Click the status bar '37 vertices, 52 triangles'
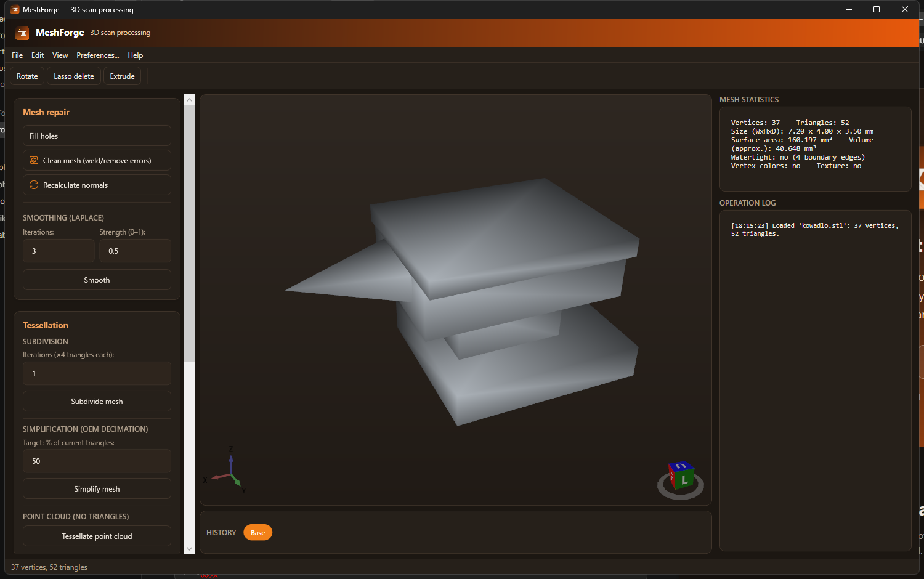This screenshot has width=924, height=579. [49, 567]
